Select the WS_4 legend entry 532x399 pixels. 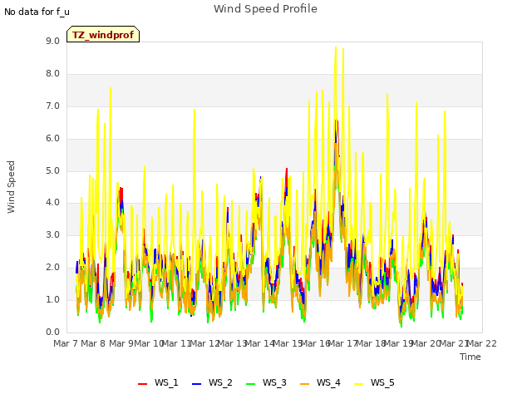coord(320,382)
